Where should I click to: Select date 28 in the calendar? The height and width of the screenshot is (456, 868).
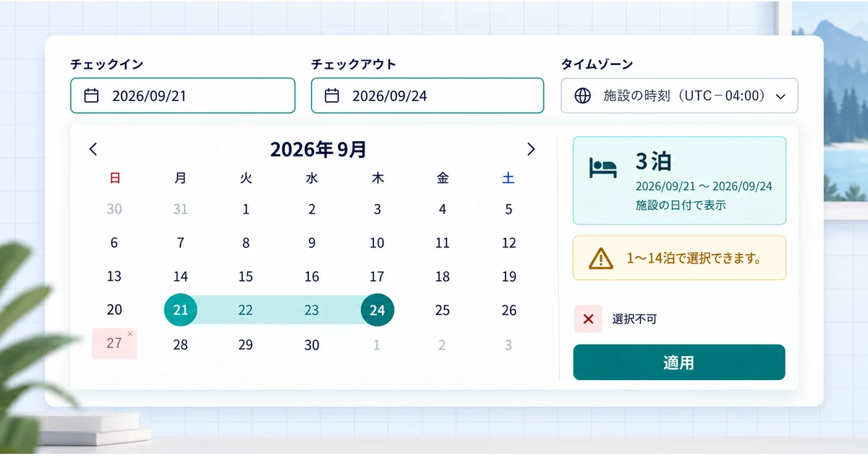[x=181, y=345]
